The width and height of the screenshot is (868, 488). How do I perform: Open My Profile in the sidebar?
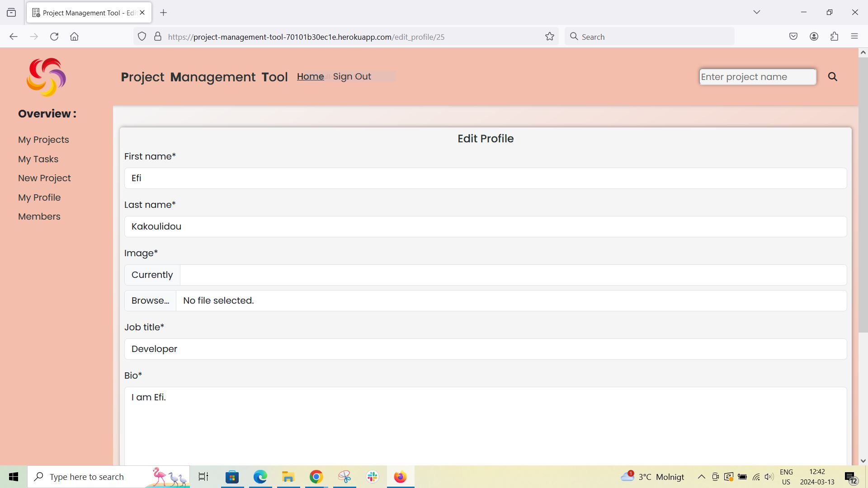pyautogui.click(x=39, y=197)
